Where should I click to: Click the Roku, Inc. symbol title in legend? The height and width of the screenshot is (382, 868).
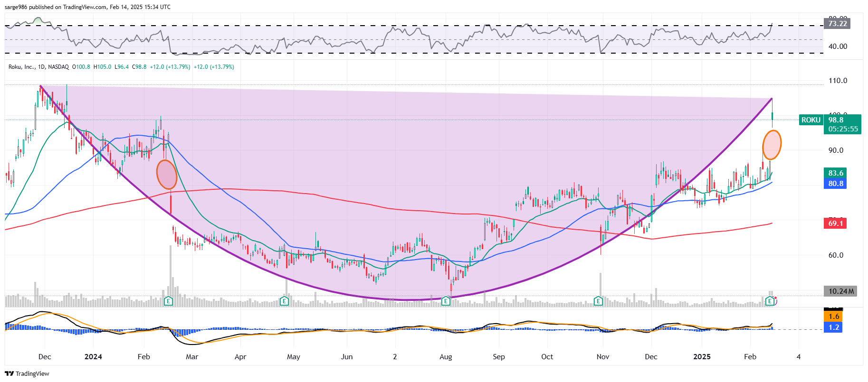tap(21, 67)
